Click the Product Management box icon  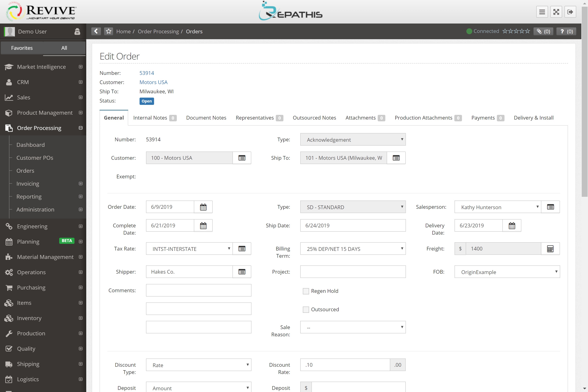9,113
